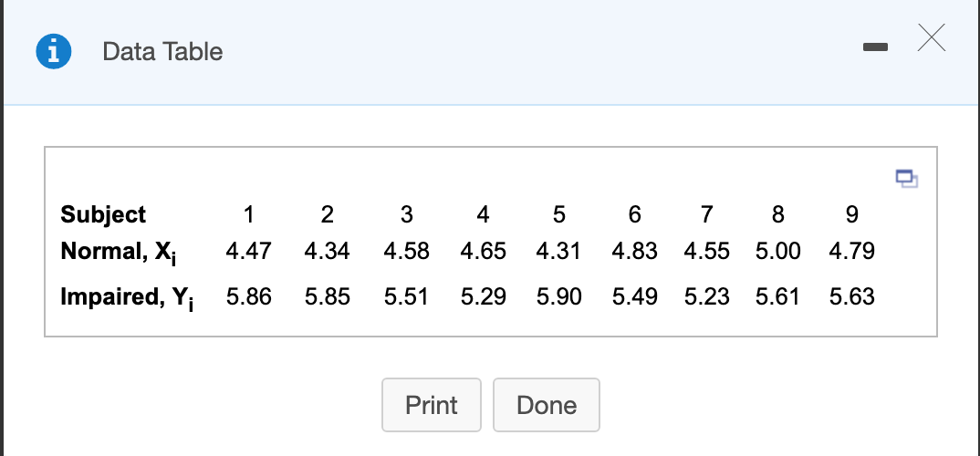Click subject number 9 header
Screen dimensions: 980x456
pos(852,214)
